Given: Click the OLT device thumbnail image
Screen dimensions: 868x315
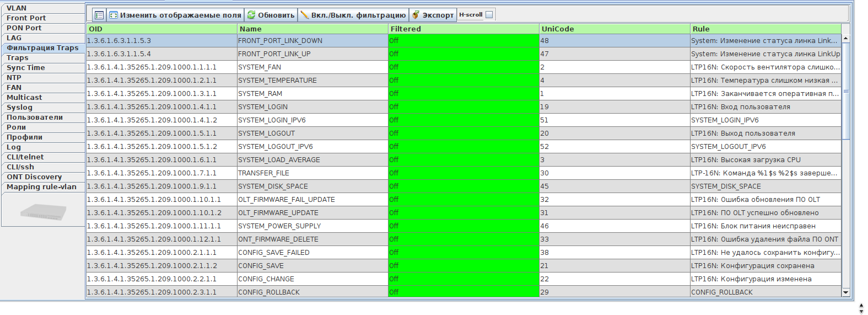Looking at the screenshot, I should pyautogui.click(x=44, y=211).
